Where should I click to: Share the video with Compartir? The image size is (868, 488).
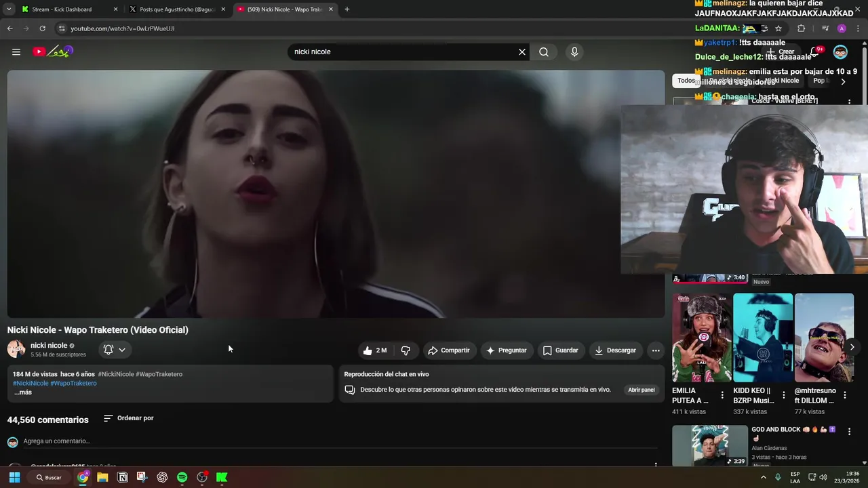pos(449,350)
